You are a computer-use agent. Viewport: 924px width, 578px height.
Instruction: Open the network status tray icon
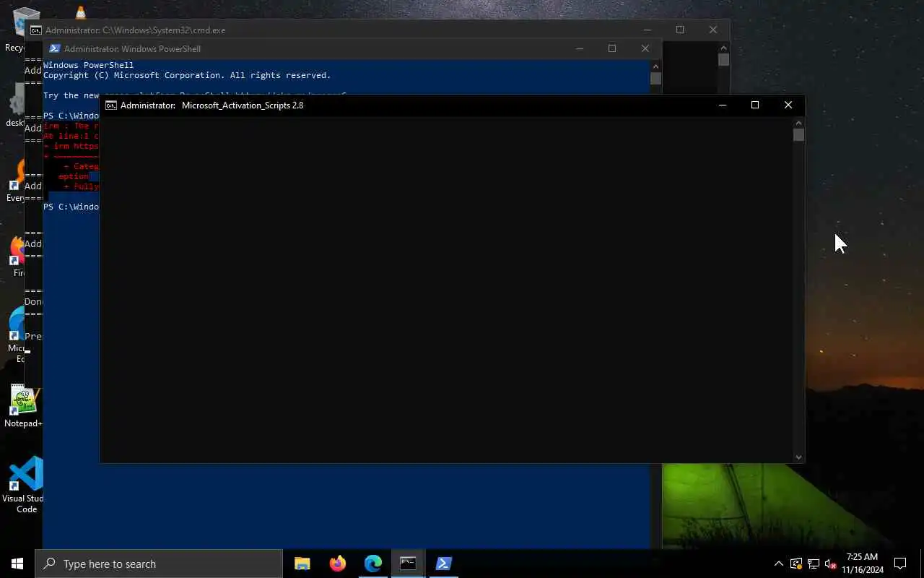click(x=814, y=564)
